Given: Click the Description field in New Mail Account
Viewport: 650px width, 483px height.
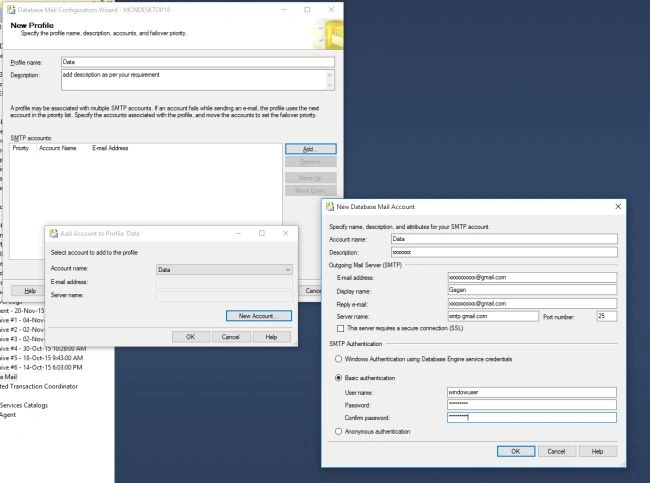Looking at the screenshot, I should (504, 252).
